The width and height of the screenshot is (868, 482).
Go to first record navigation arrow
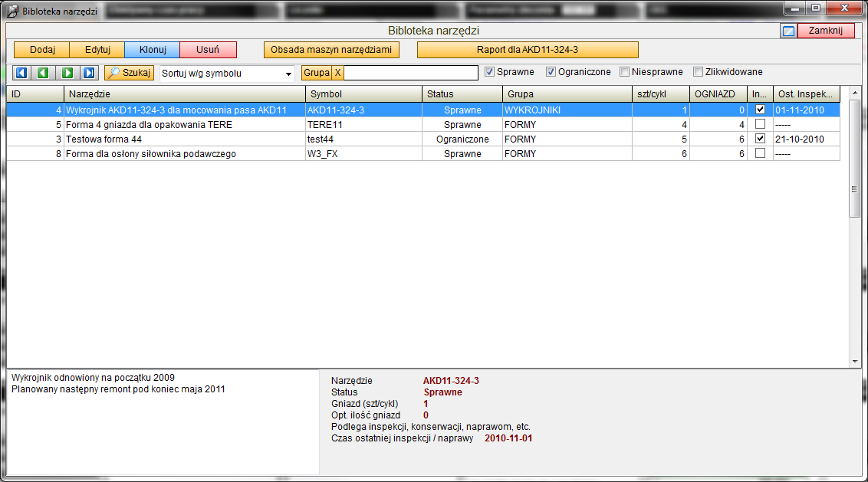click(21, 73)
